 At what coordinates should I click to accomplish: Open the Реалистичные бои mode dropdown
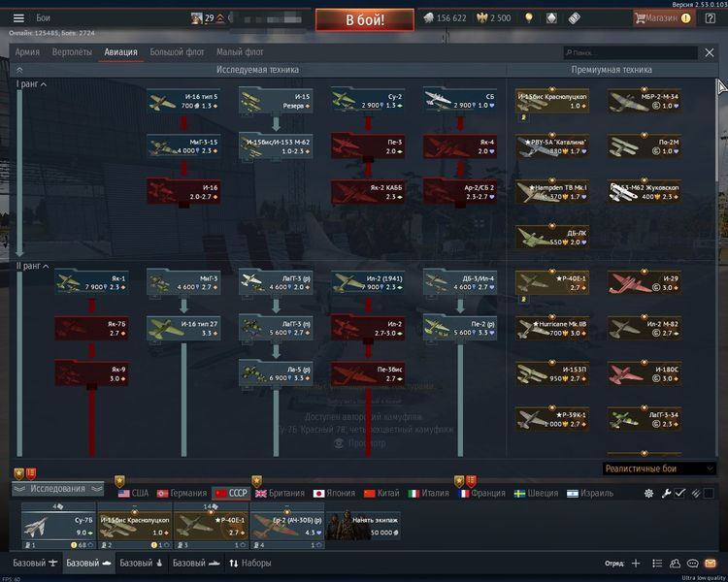coord(657,469)
